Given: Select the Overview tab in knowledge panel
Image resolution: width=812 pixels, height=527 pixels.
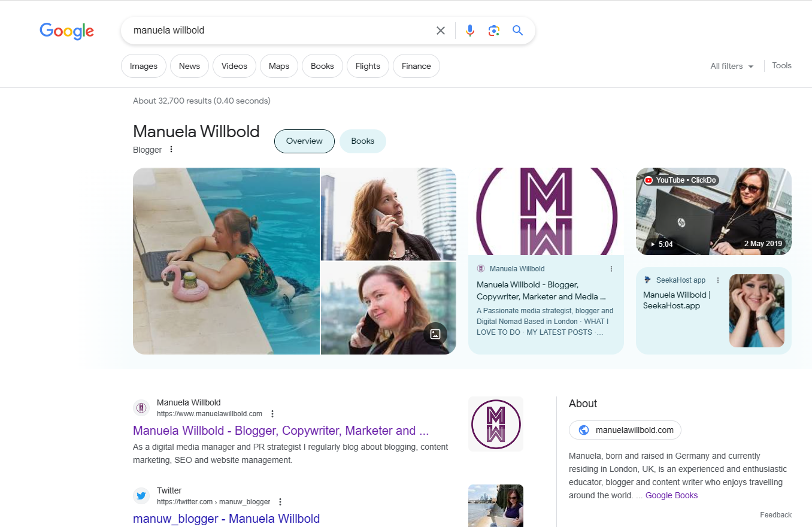Looking at the screenshot, I should (304, 141).
